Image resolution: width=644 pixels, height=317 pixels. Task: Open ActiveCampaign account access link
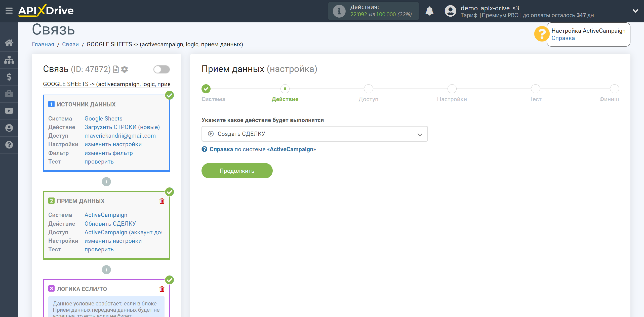pos(123,232)
